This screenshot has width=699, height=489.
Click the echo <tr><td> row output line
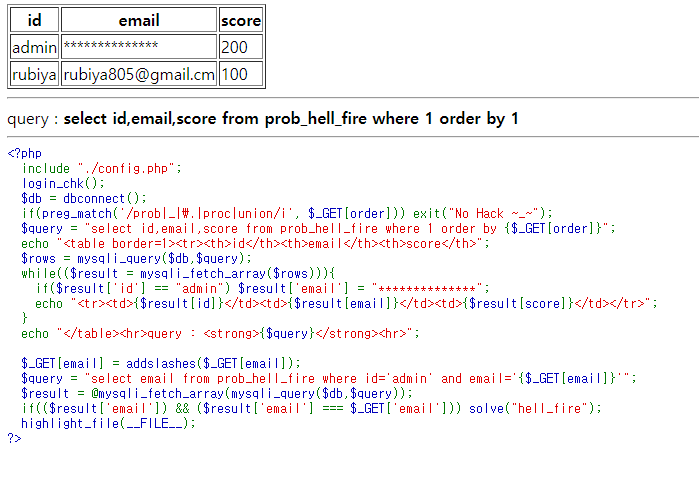coord(346,304)
